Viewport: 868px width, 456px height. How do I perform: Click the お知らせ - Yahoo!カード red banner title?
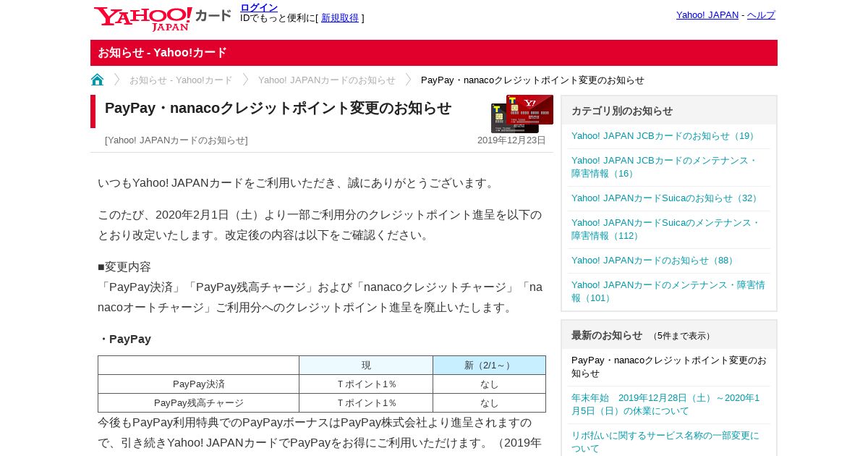tap(162, 53)
